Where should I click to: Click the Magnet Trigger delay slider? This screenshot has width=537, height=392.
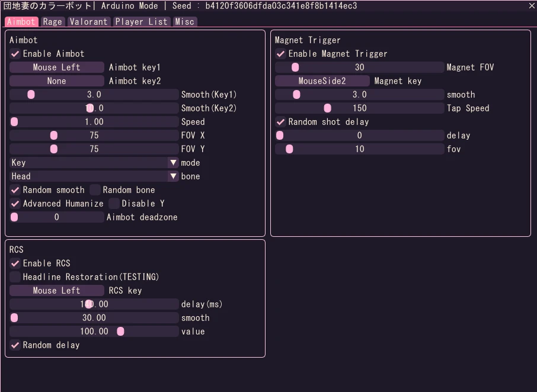pos(360,136)
